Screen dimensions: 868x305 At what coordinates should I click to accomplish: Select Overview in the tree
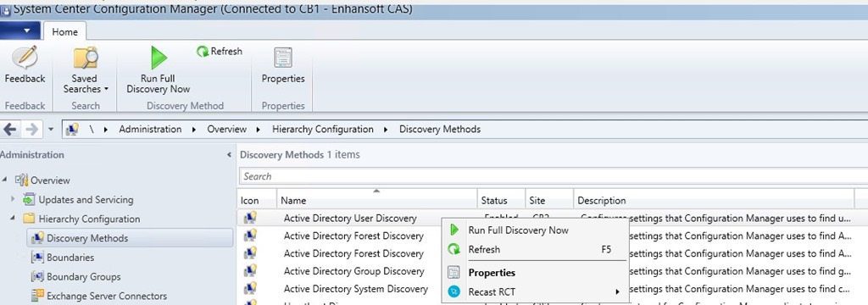(50, 180)
